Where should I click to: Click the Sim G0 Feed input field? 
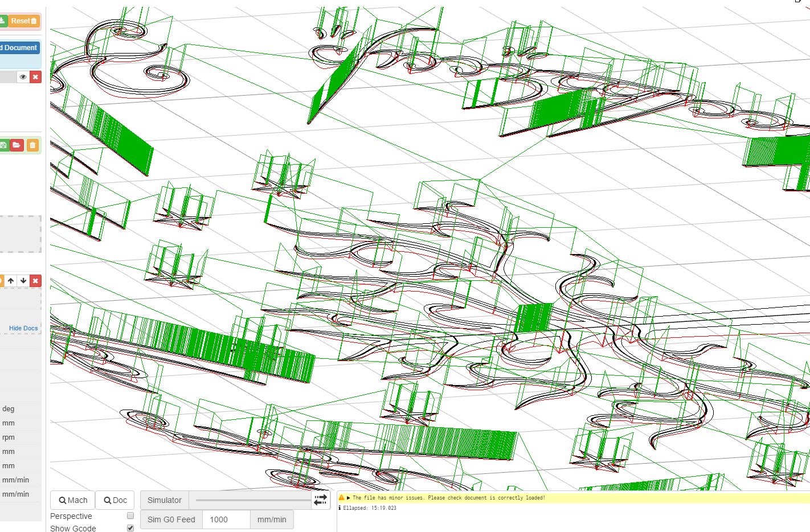(x=226, y=519)
